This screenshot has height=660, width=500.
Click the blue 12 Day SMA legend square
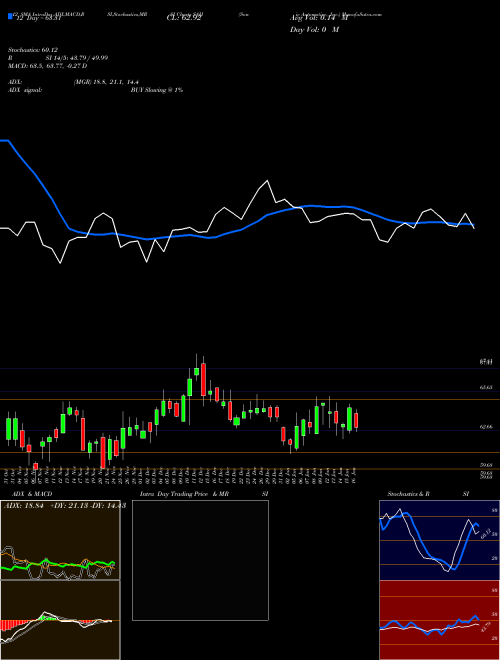coord(10,16)
